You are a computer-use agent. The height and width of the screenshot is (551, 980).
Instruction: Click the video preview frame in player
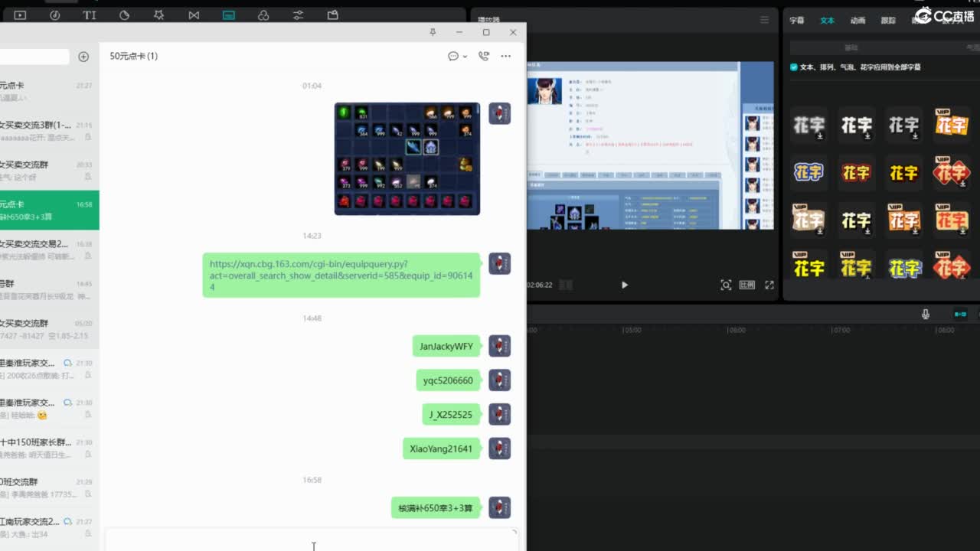pyautogui.click(x=651, y=145)
